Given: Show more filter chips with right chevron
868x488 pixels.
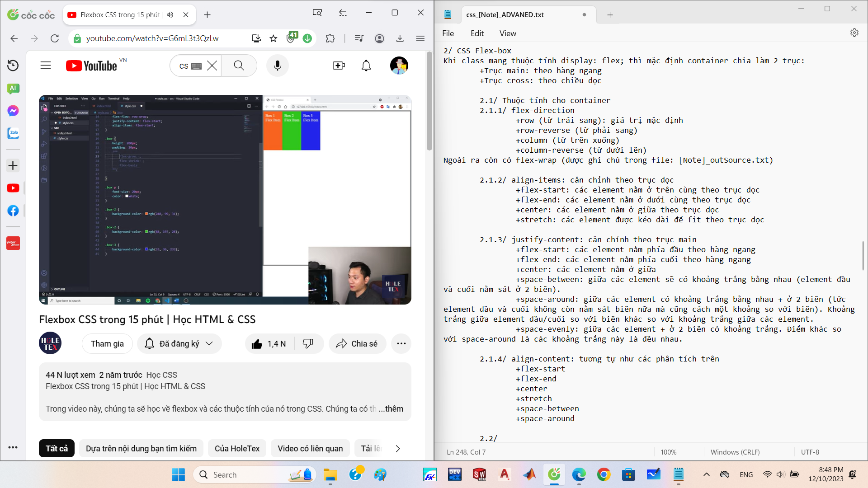Looking at the screenshot, I should [397, 449].
